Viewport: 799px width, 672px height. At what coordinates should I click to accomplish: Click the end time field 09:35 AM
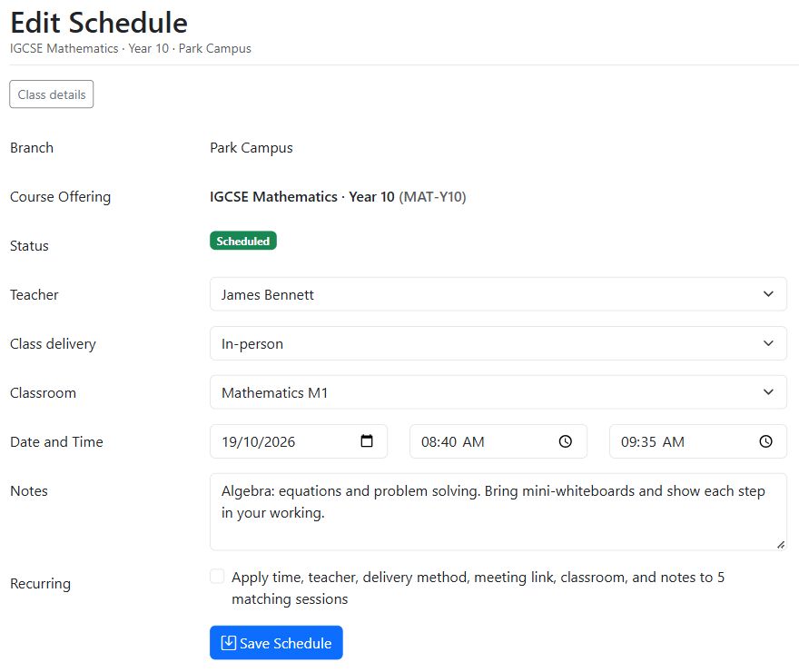(x=697, y=441)
